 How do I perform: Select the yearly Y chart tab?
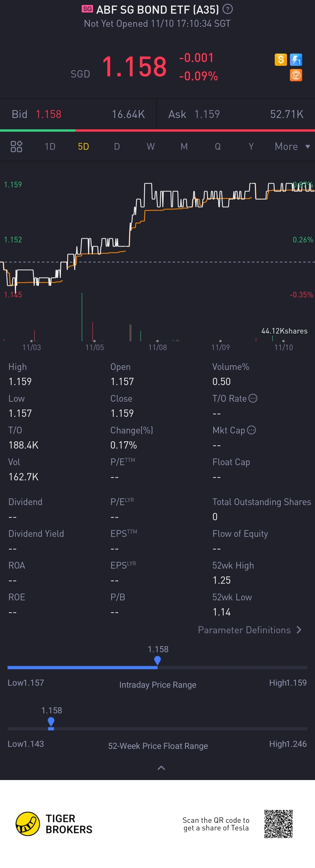pos(251,147)
